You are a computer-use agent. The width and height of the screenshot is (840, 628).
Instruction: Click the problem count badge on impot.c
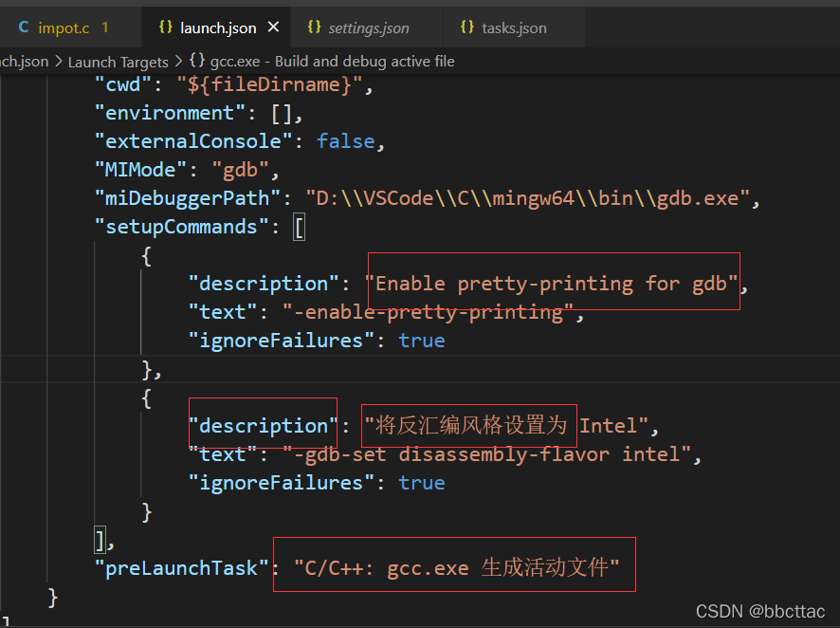point(105,28)
